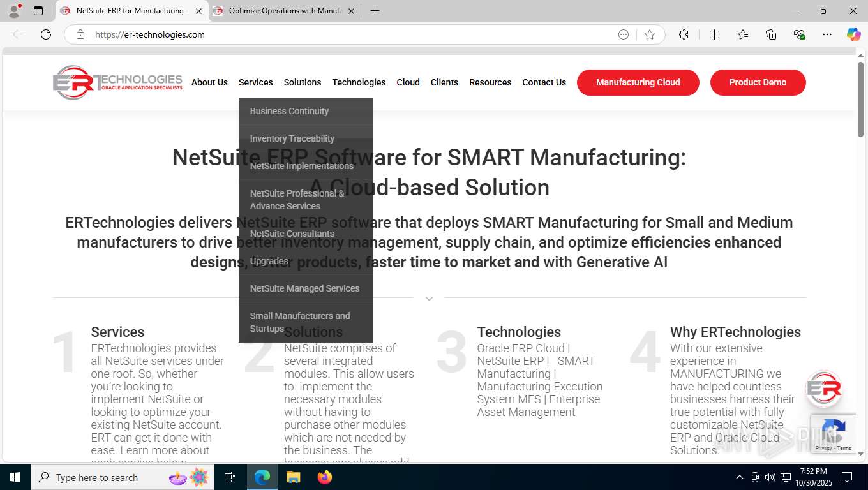Open Copilot icon in Edge toolbar
The image size is (868, 490).
(x=853, y=34)
